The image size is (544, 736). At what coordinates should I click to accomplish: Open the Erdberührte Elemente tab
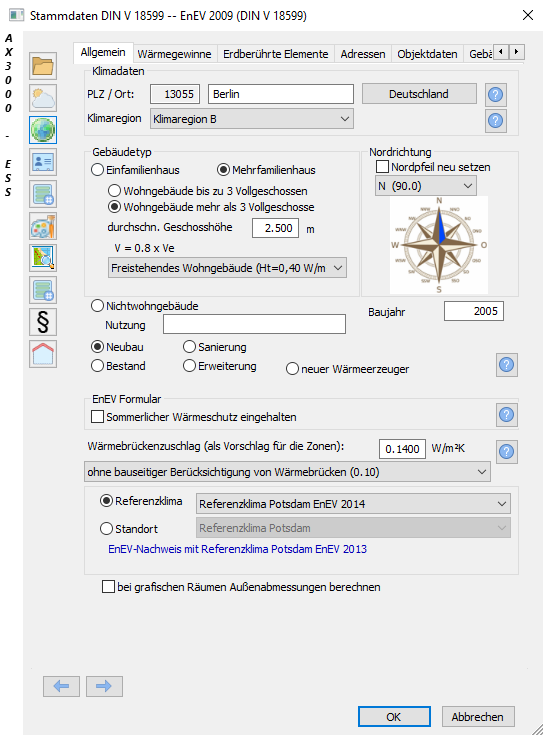pyautogui.click(x=276, y=54)
